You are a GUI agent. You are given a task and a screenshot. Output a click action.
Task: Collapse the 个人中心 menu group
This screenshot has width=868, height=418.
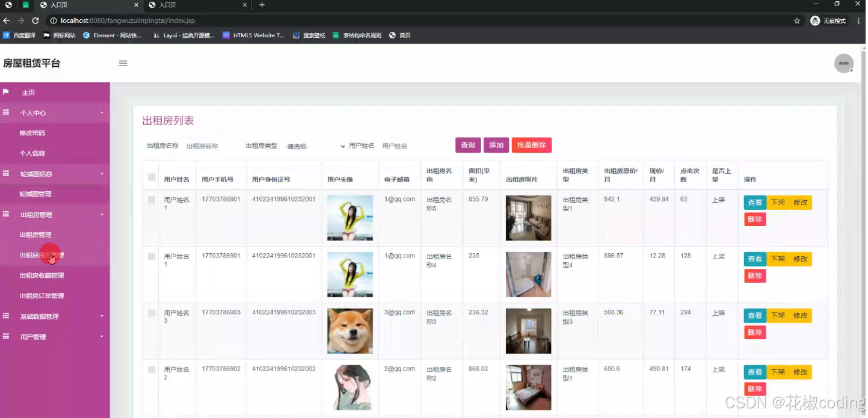[55, 112]
